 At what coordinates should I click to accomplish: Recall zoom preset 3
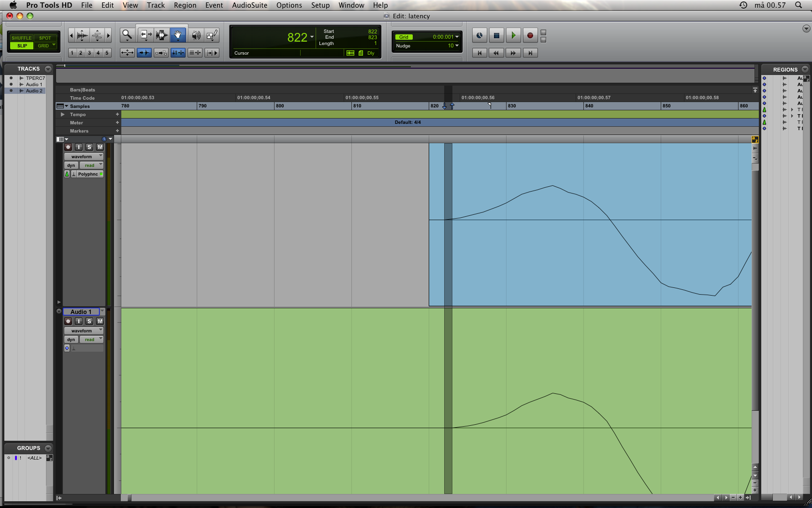[x=89, y=53]
